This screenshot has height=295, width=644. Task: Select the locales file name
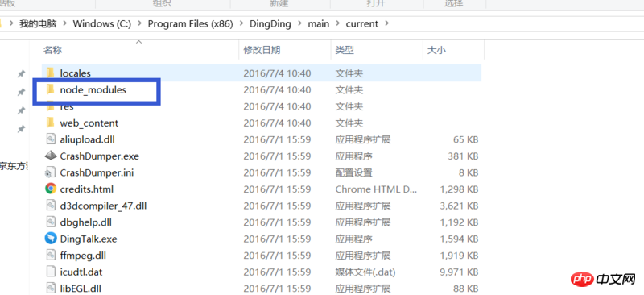[75, 73]
